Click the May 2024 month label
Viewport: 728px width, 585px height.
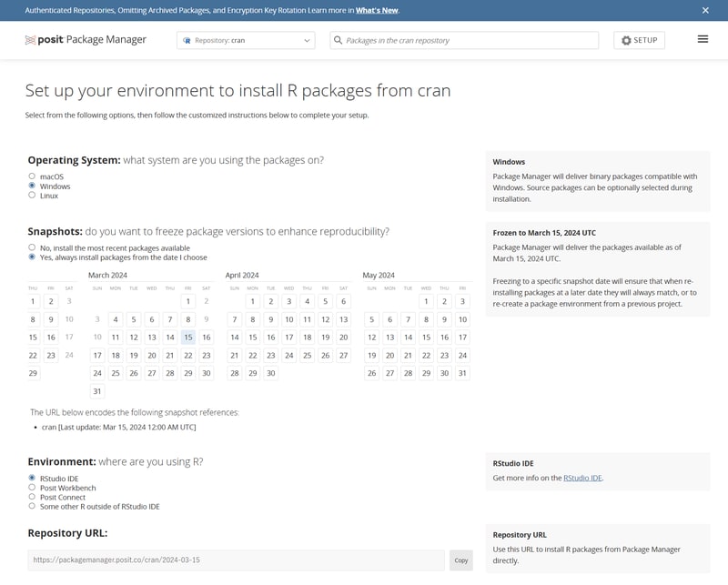pyautogui.click(x=379, y=275)
